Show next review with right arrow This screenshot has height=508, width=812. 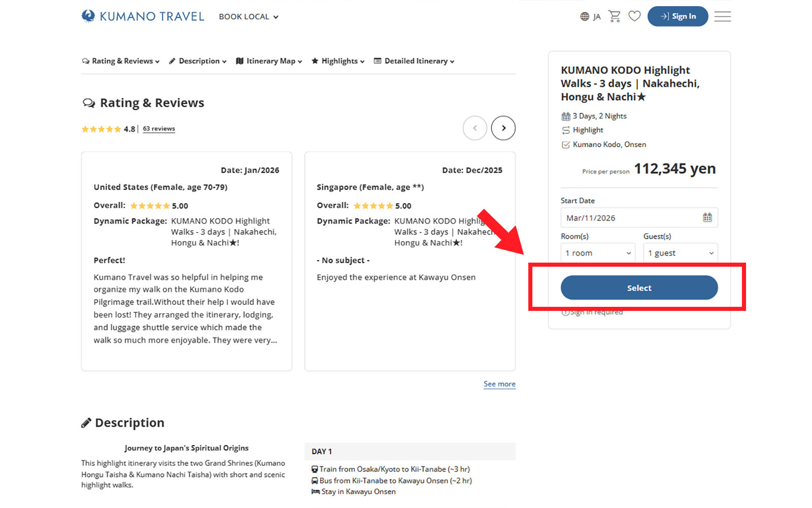point(503,128)
